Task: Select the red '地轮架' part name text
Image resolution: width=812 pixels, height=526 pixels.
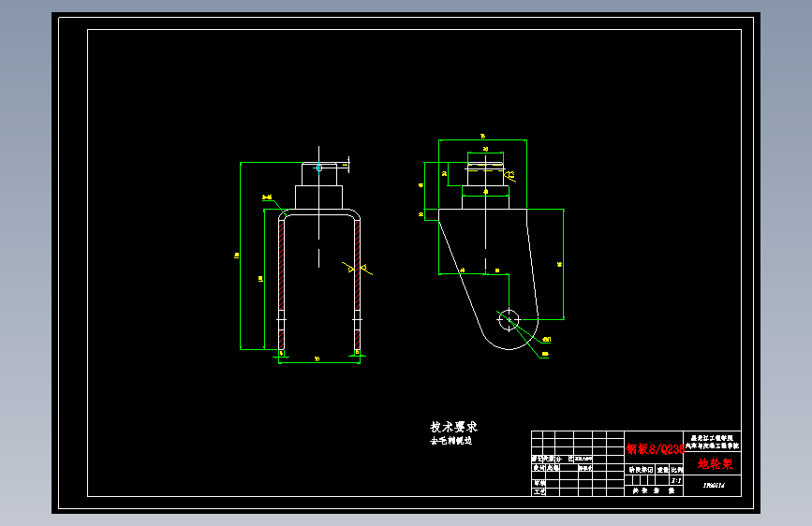Action: tap(716, 464)
